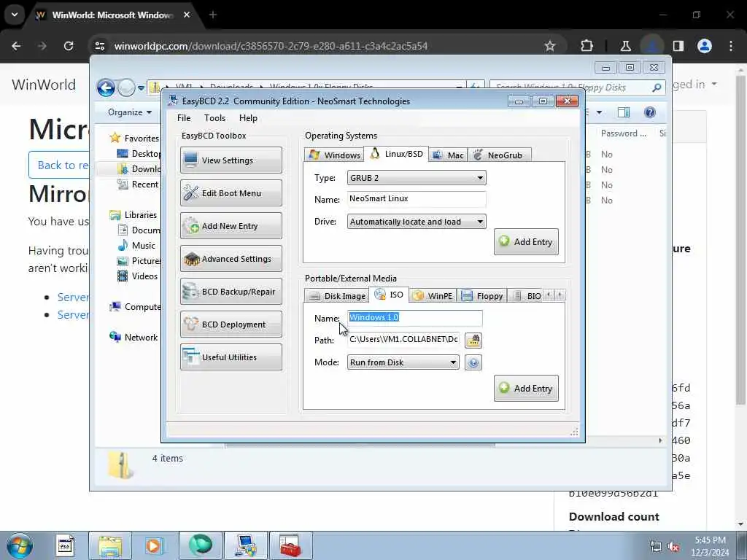Switch to Floppy tab
The width and height of the screenshot is (747, 560).
coord(481,296)
